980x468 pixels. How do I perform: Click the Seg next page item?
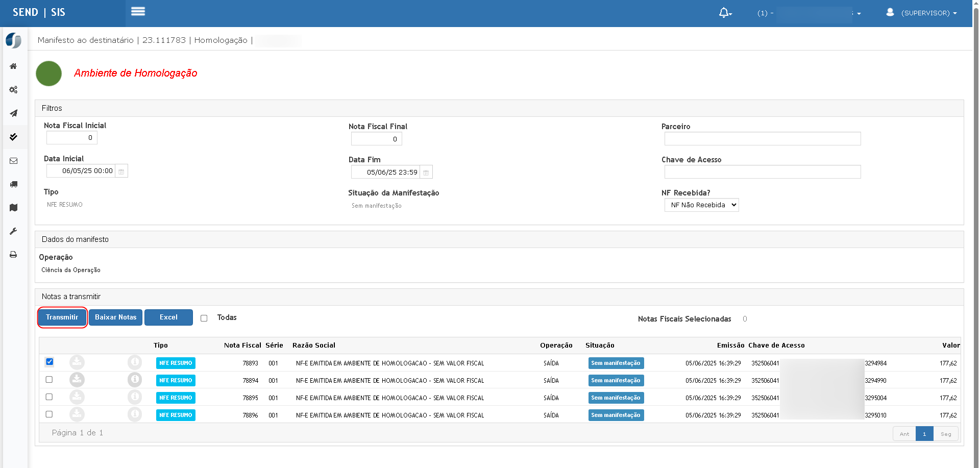pyautogui.click(x=946, y=434)
